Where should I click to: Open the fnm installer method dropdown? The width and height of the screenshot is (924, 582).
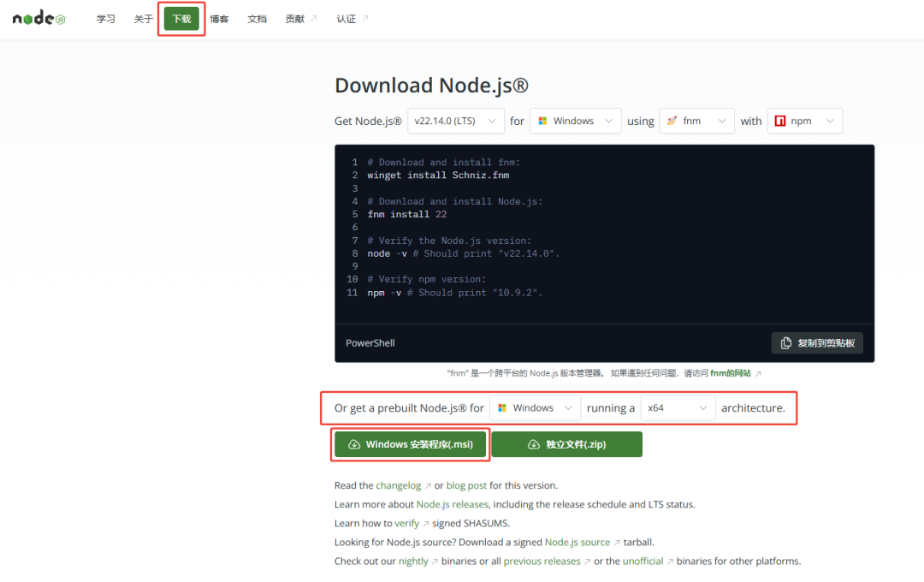696,121
